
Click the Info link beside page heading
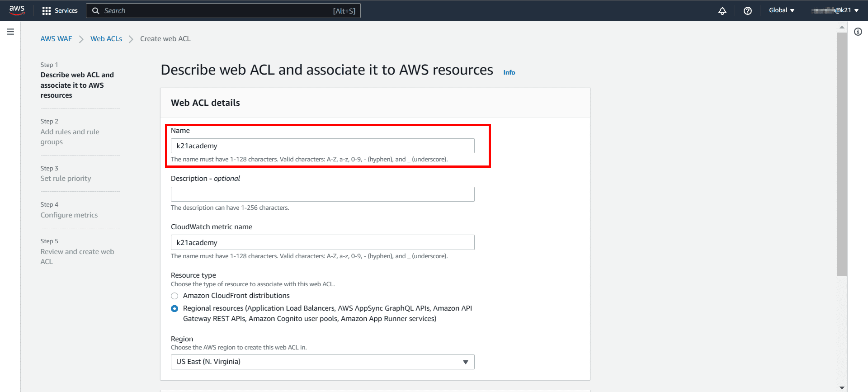[509, 72]
